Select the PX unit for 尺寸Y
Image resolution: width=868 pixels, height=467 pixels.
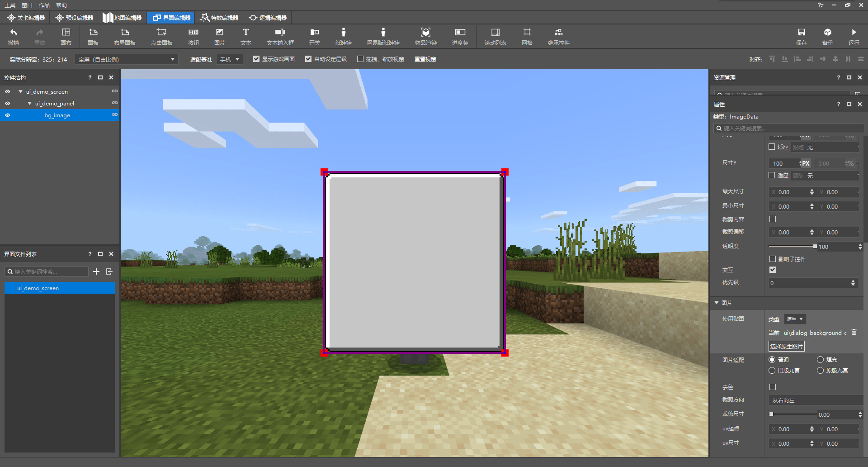806,163
